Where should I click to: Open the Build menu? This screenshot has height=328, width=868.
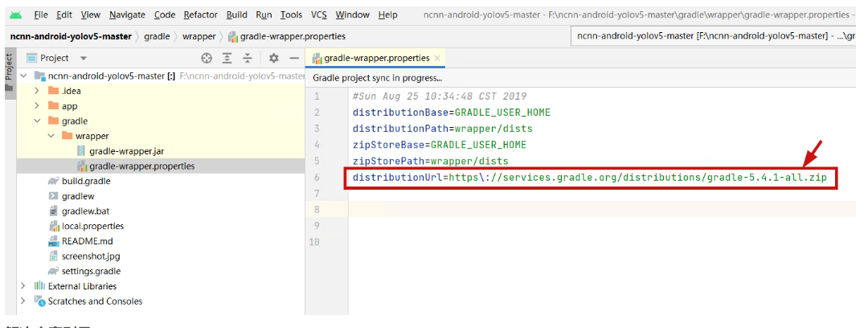pyautogui.click(x=237, y=15)
